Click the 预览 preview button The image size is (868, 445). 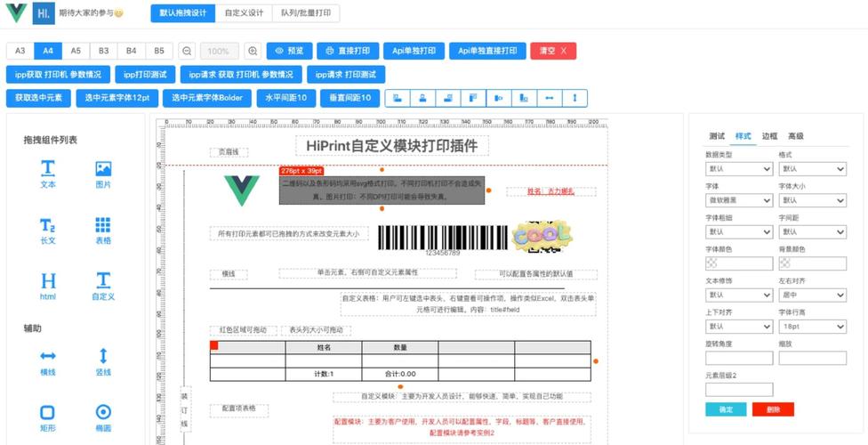[290, 51]
